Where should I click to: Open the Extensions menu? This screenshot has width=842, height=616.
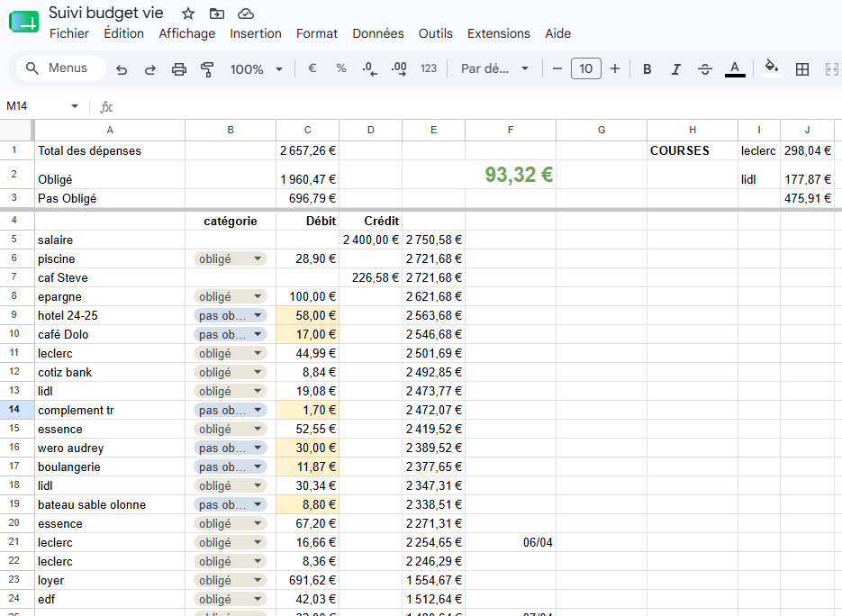pyautogui.click(x=498, y=33)
